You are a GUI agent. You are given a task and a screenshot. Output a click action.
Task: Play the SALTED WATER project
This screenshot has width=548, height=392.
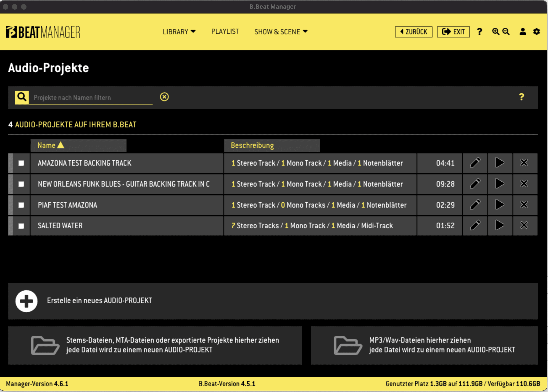coord(499,225)
